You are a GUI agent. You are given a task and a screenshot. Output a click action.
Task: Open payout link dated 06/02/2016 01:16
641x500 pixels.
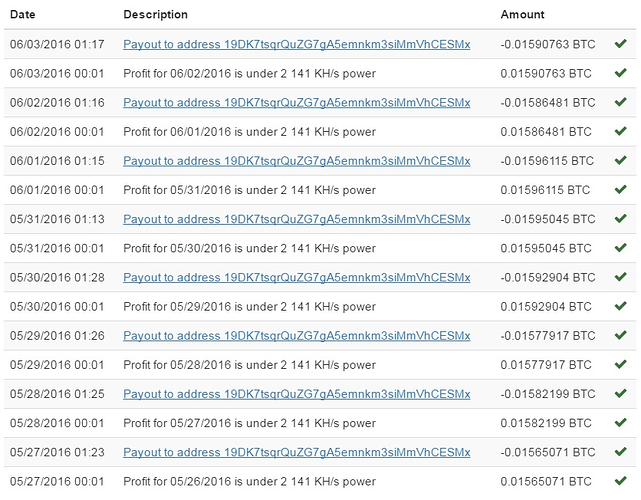296,103
